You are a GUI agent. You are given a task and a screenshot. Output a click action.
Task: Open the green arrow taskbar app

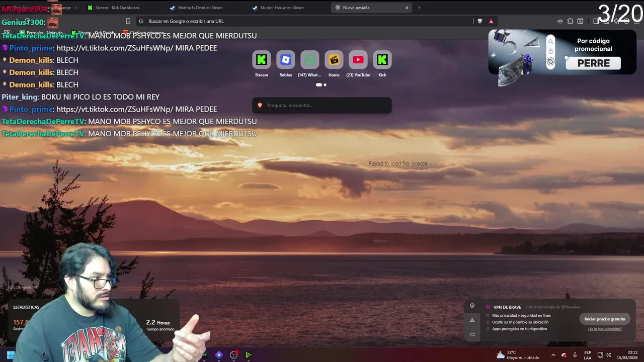249,355
